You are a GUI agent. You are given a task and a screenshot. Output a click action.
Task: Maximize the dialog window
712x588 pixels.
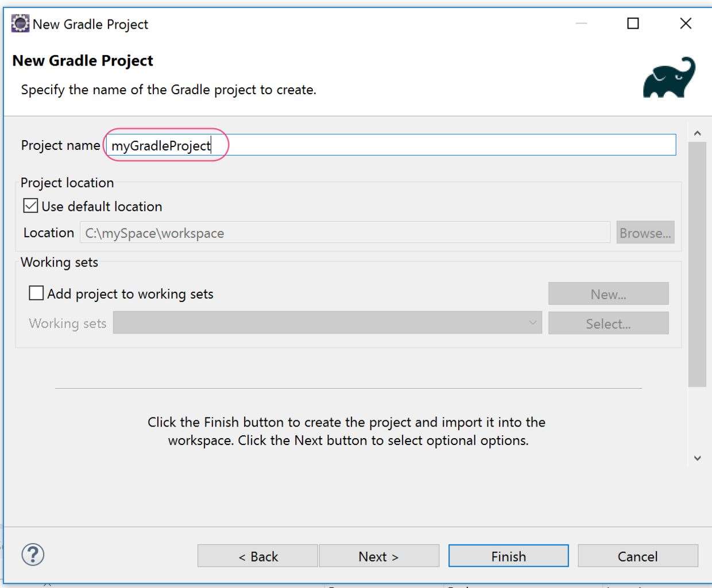[x=633, y=24]
